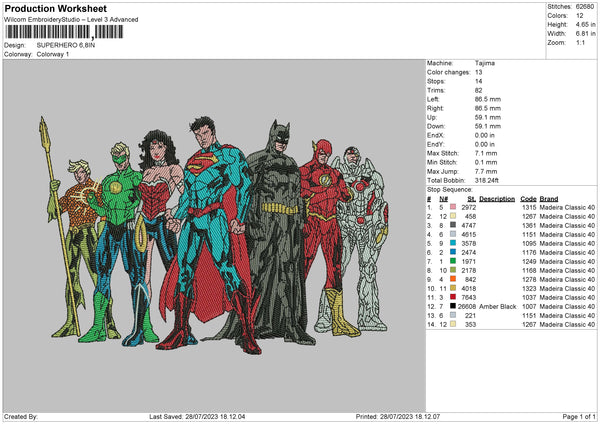
Task: Click the Max Jump value '7.7 mm'
Action: [486, 171]
